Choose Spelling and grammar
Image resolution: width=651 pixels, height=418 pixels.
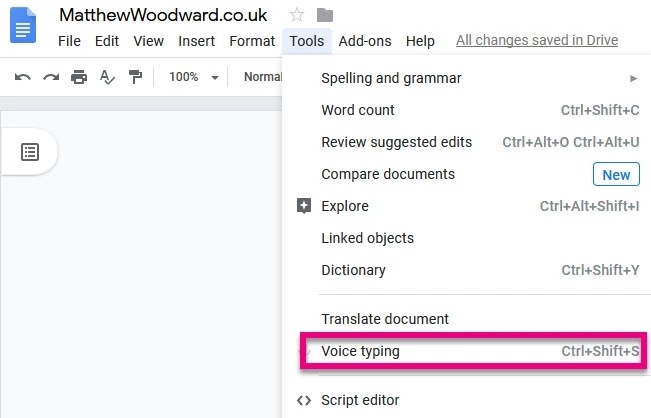[466, 78]
